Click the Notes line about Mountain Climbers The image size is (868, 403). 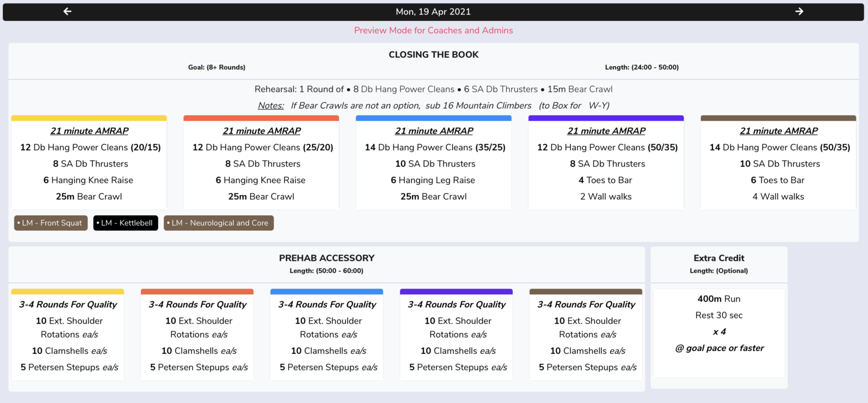tap(433, 105)
